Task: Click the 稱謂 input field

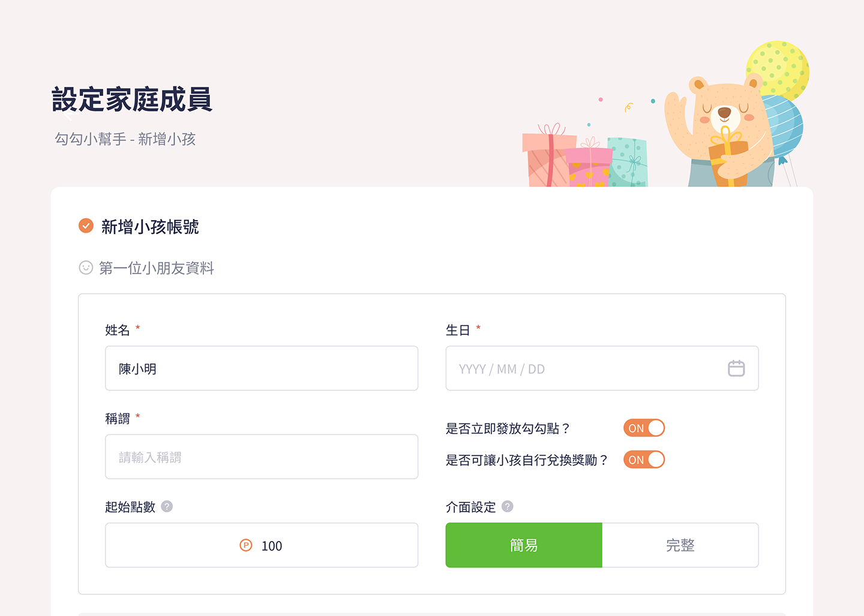Action: point(262,456)
